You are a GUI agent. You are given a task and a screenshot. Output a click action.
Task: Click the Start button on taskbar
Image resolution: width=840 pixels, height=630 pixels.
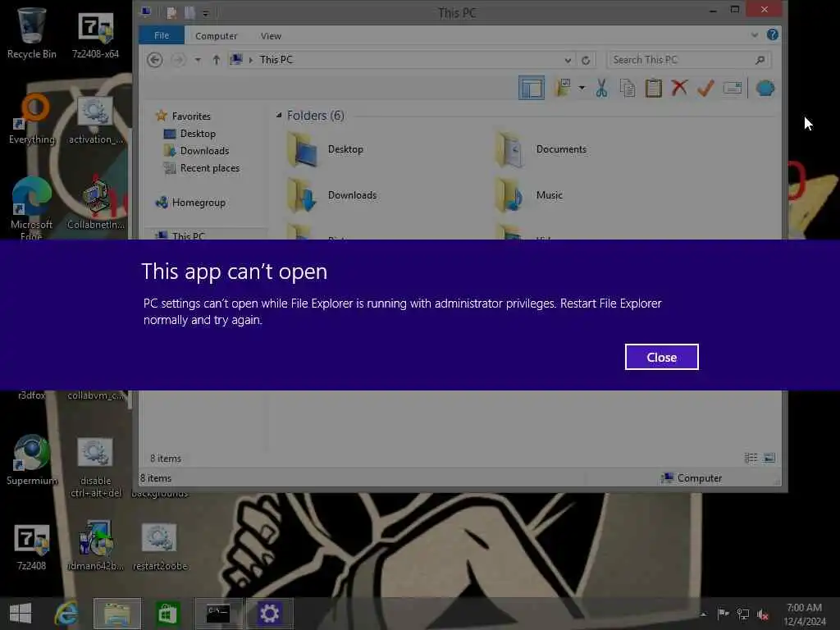click(21, 614)
